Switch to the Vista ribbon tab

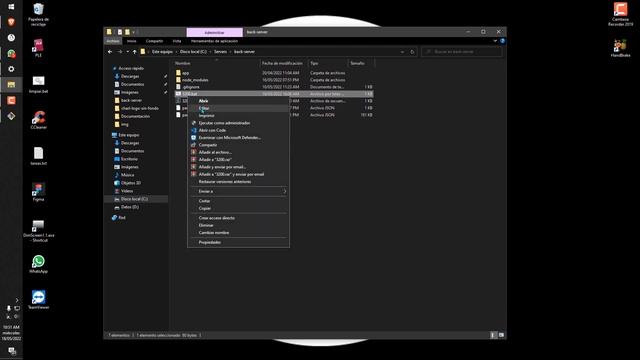point(177,41)
